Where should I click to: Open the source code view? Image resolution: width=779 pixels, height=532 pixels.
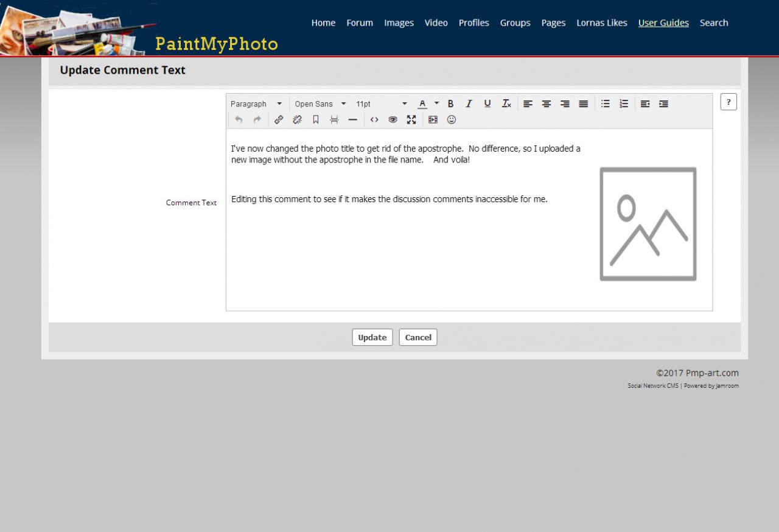(374, 120)
